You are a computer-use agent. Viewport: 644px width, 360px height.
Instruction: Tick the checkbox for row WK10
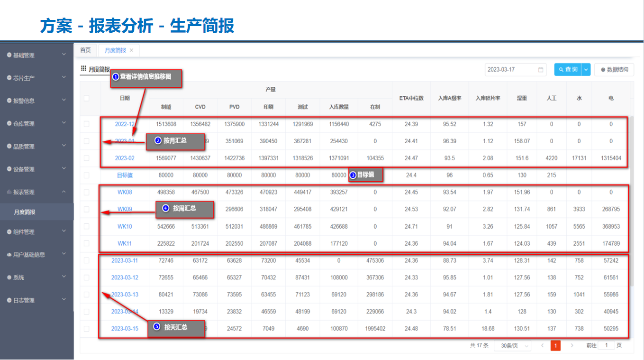point(86,226)
